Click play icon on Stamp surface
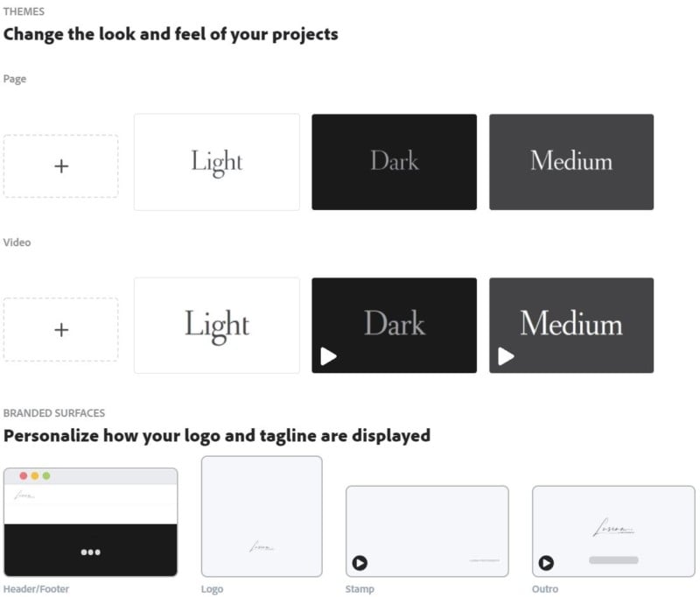 pyautogui.click(x=360, y=563)
